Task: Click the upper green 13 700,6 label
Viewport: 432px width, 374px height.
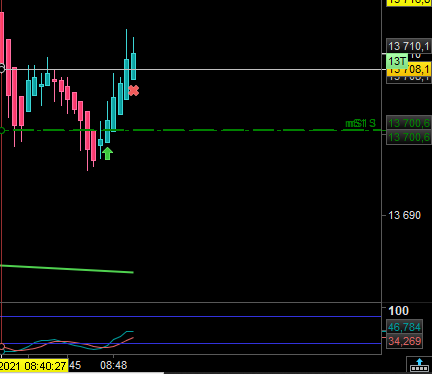Action: tap(409, 123)
